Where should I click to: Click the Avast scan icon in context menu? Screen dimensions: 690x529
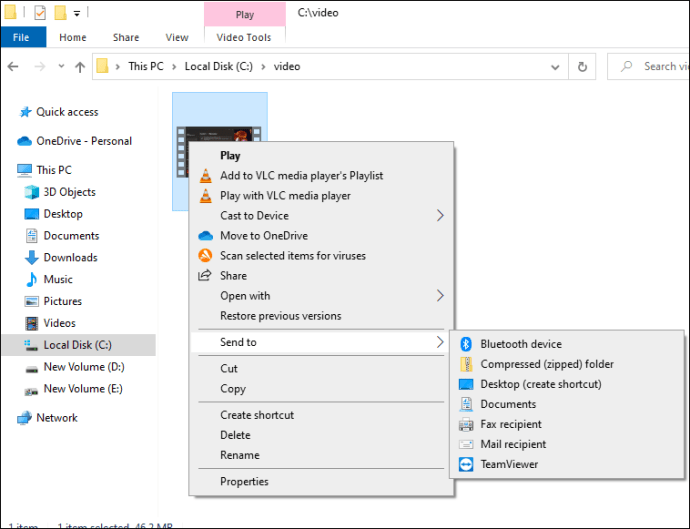[x=206, y=256]
